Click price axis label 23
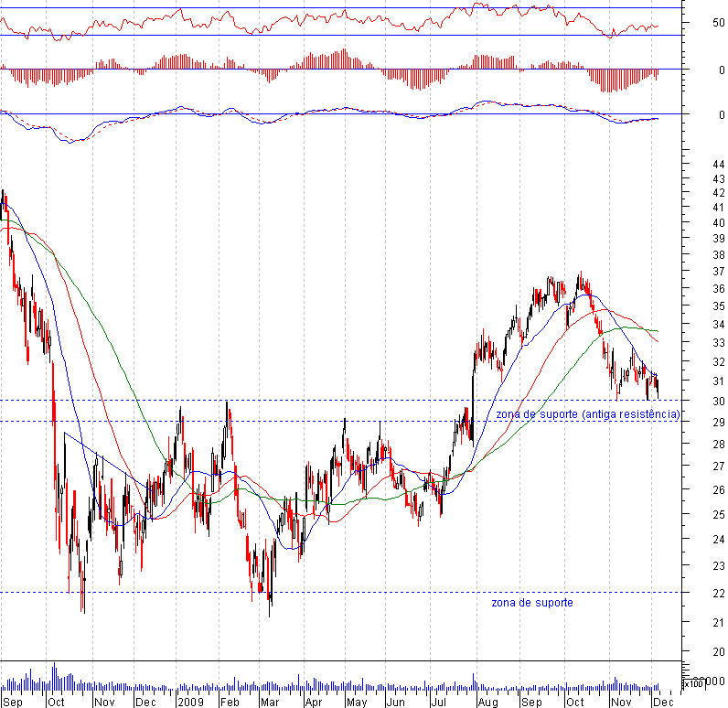 [x=719, y=566]
